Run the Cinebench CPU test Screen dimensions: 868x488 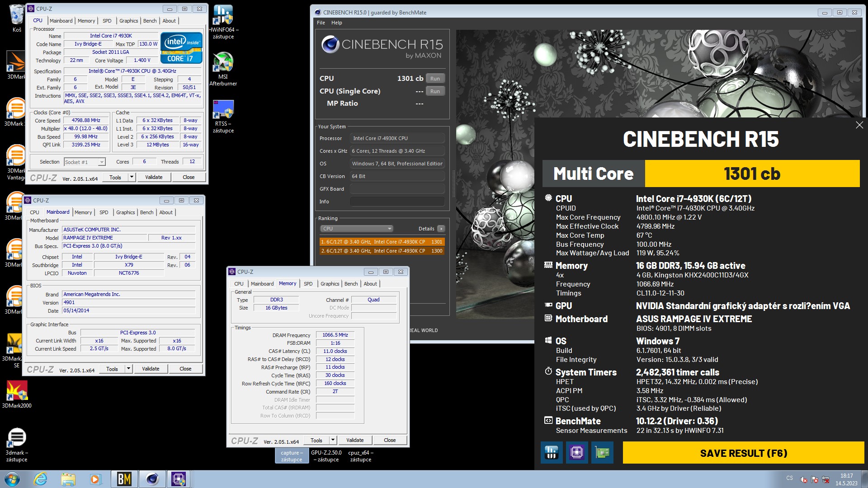(435, 79)
